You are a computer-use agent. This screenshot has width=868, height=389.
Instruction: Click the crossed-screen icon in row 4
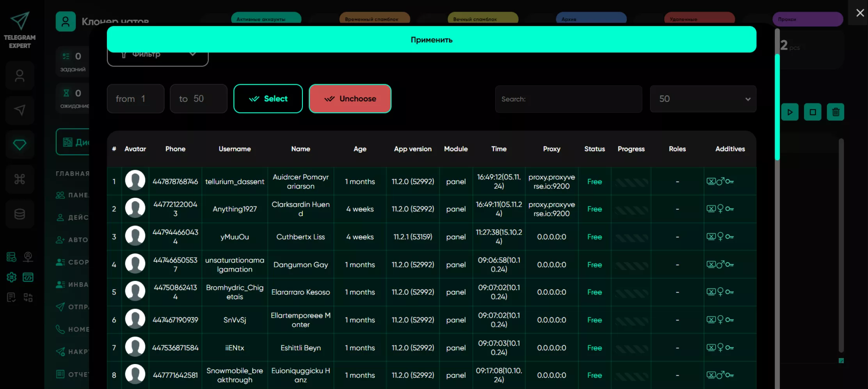711,265
